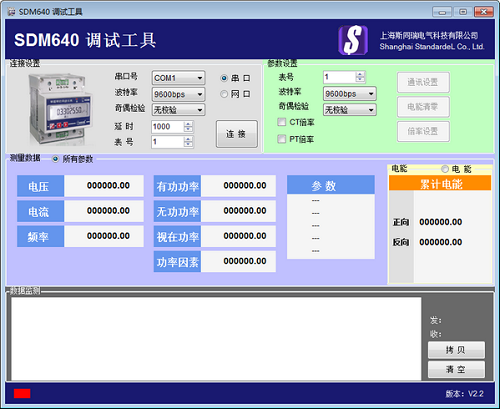The width and height of the screenshot is (500, 409).
Task: Select the 网口 network port radio button
Action: click(224, 94)
